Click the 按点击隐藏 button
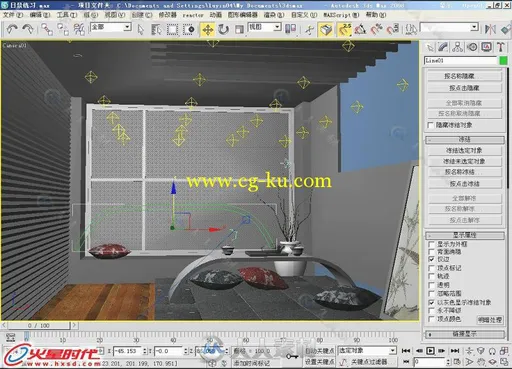Screen dimensions: 512x369 464,88
